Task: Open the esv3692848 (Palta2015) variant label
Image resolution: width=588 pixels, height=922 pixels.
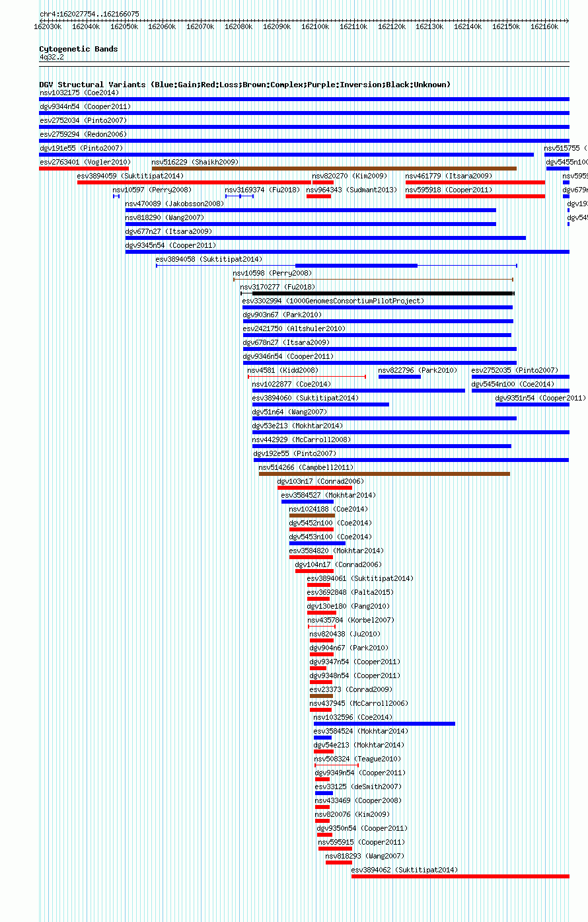Action: pos(350,592)
